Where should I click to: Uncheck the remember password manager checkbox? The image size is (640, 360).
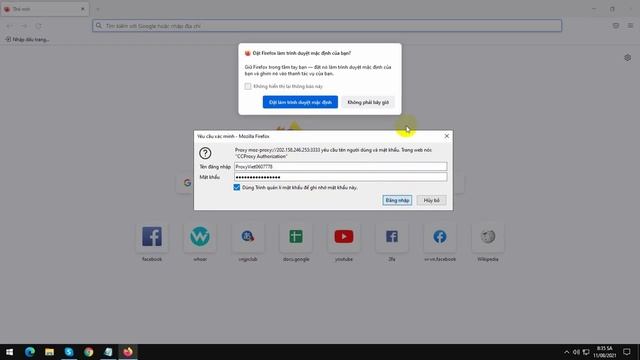click(x=237, y=187)
